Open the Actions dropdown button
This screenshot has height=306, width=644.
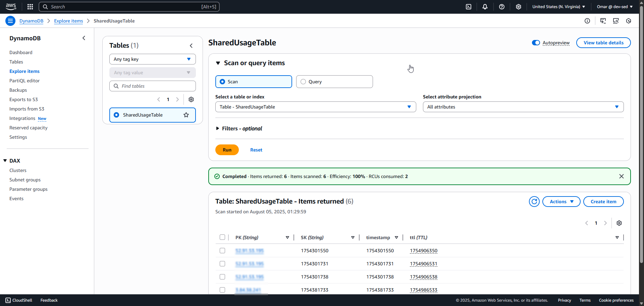(x=561, y=202)
